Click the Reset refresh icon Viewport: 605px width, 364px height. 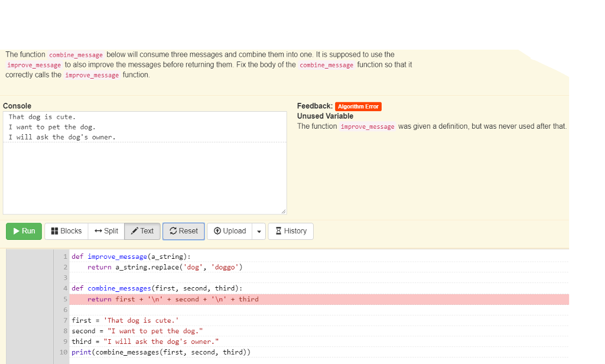coord(173,231)
